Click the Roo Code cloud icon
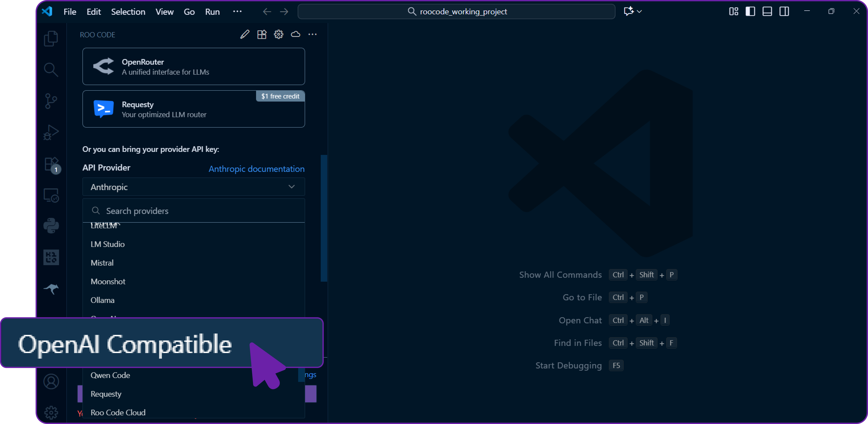Image resolution: width=868 pixels, height=424 pixels. (296, 34)
